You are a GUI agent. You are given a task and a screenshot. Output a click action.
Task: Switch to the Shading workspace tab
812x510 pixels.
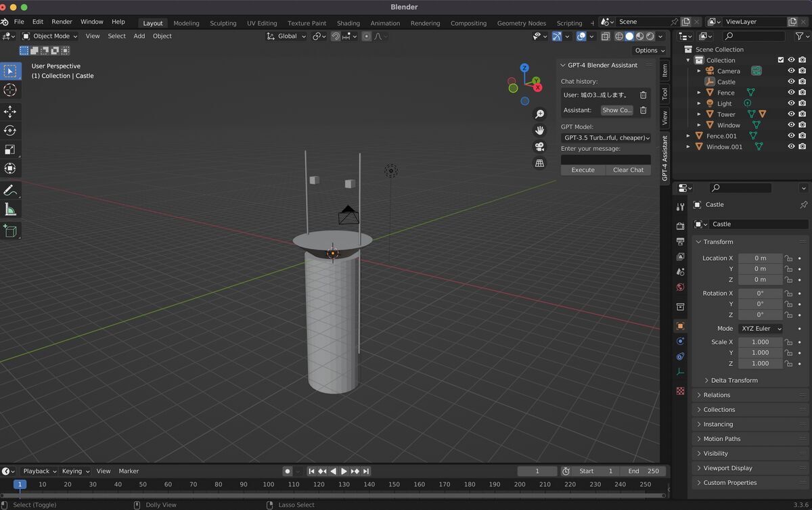point(348,22)
